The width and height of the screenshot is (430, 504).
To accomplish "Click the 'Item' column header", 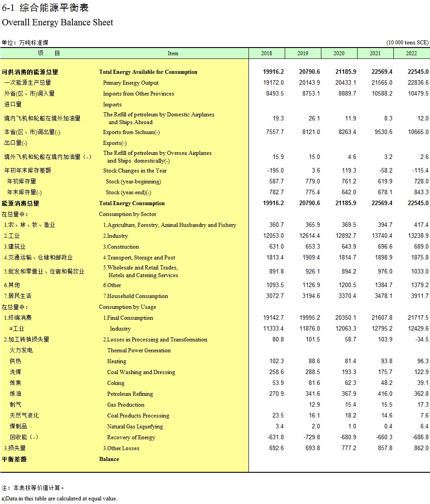I will (173, 53).
